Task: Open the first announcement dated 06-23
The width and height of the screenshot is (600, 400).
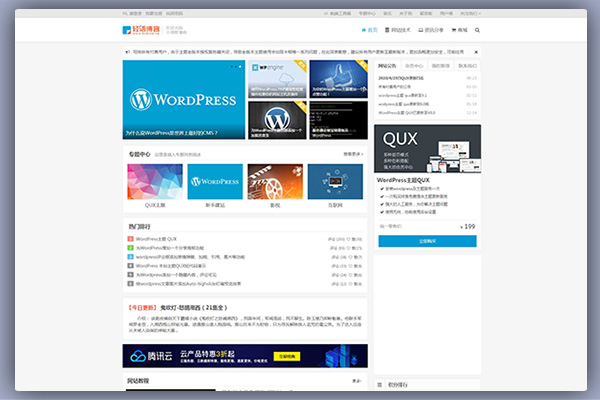Action: 401,78
